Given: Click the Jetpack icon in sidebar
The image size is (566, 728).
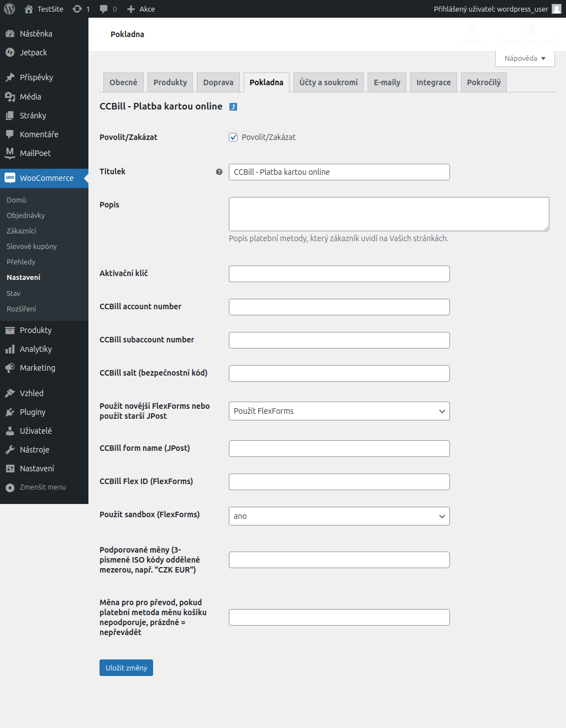Looking at the screenshot, I should pos(10,53).
